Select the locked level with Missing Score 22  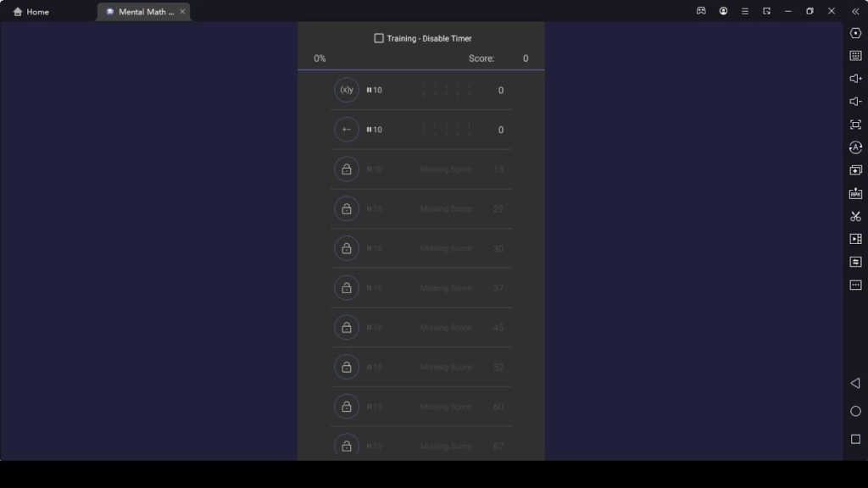click(420, 208)
